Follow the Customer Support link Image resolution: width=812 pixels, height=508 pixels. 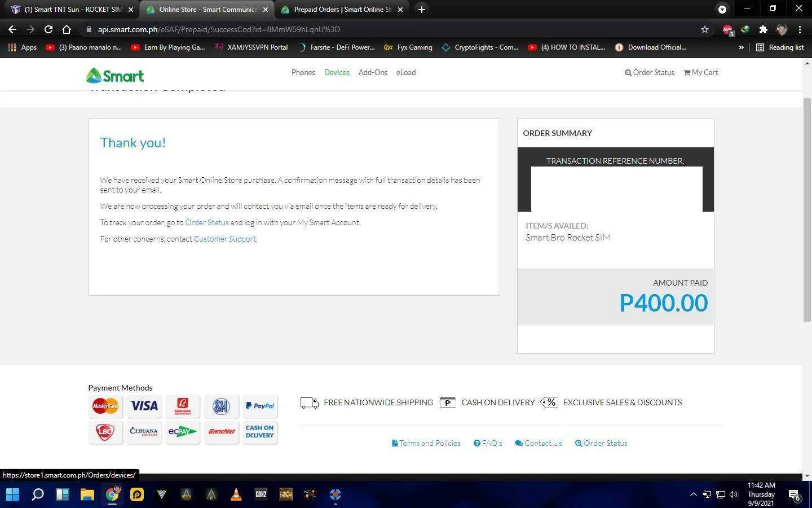pos(225,239)
